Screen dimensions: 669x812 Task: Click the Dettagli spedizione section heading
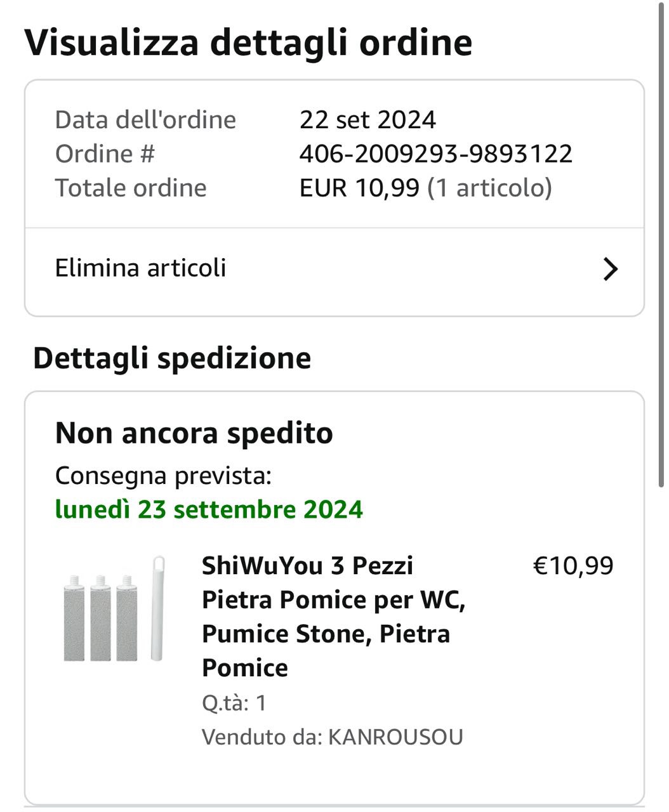tap(172, 358)
